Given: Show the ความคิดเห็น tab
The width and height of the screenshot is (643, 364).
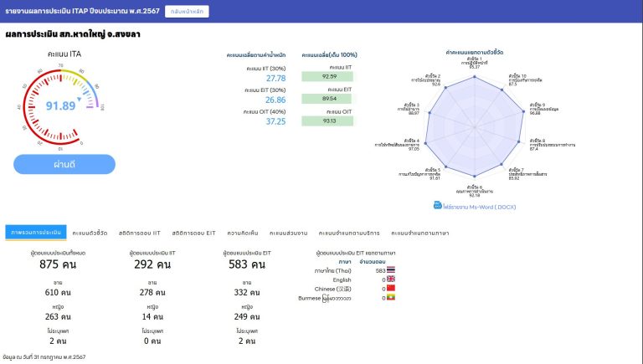Looking at the screenshot, I should [x=243, y=233].
